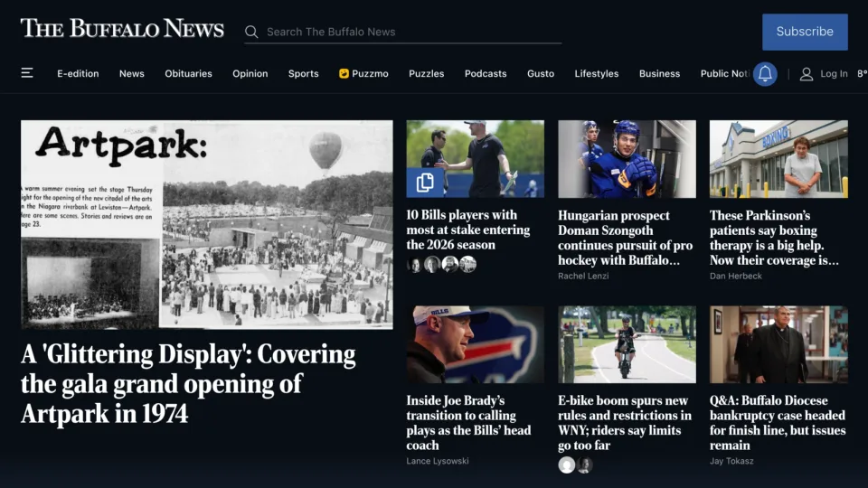This screenshot has width=868, height=488.
Task: Click author name Rachel Lenzi
Action: (583, 276)
